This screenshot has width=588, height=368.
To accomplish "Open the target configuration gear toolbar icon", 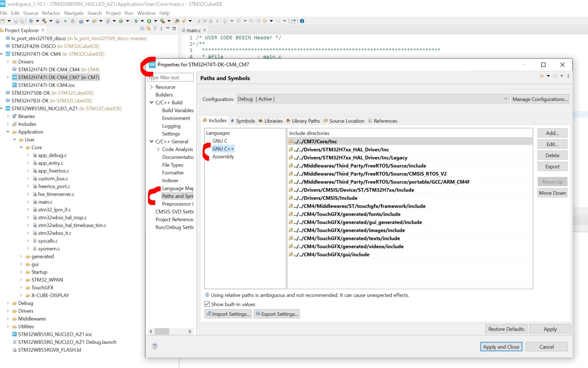I will click(x=30, y=21).
